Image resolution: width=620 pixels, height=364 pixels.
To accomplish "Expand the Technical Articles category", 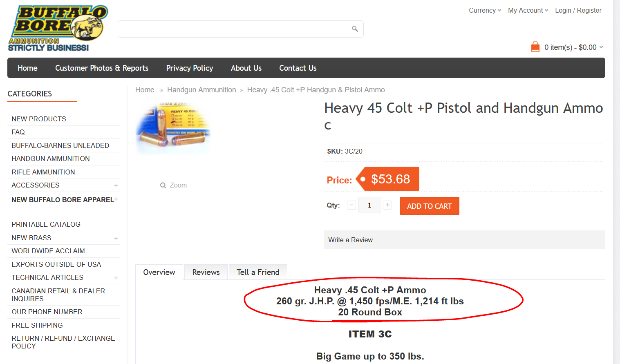I will 116,278.
